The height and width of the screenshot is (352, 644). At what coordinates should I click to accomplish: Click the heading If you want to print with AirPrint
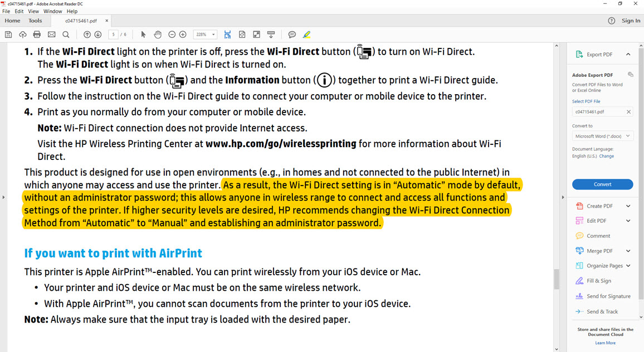tap(113, 253)
